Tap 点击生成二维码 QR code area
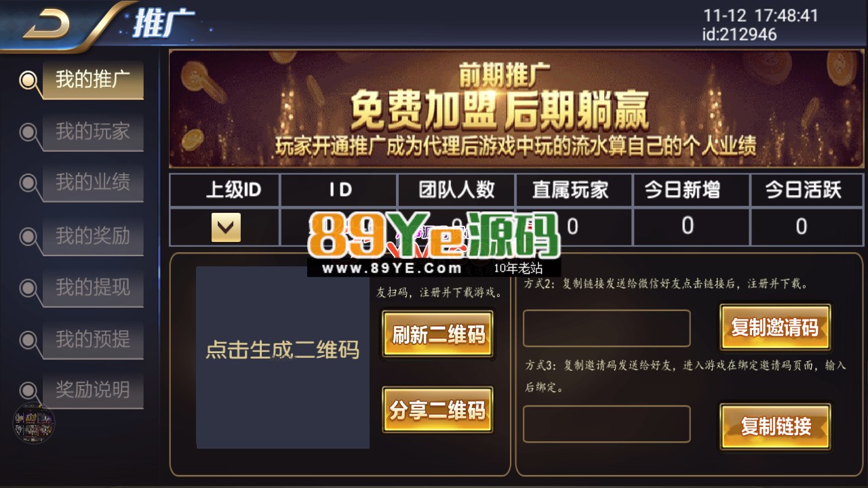This screenshot has width=868, height=488. [x=283, y=357]
